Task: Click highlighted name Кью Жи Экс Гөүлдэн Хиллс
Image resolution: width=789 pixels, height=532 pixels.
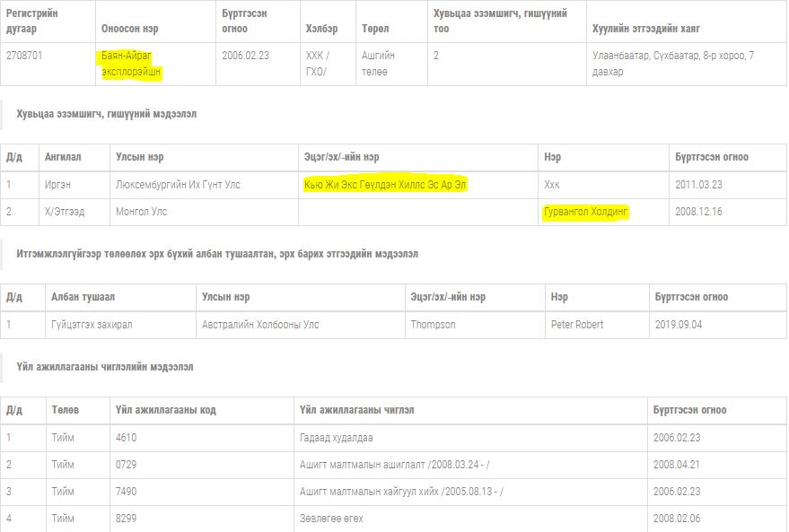Action: 386,185
